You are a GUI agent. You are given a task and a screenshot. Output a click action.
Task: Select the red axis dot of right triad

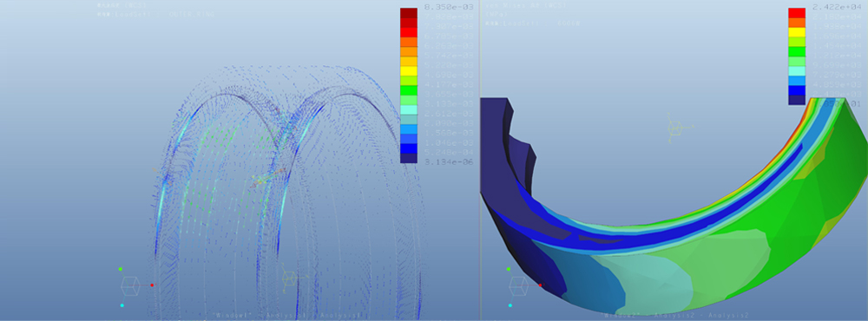pyautogui.click(x=540, y=285)
